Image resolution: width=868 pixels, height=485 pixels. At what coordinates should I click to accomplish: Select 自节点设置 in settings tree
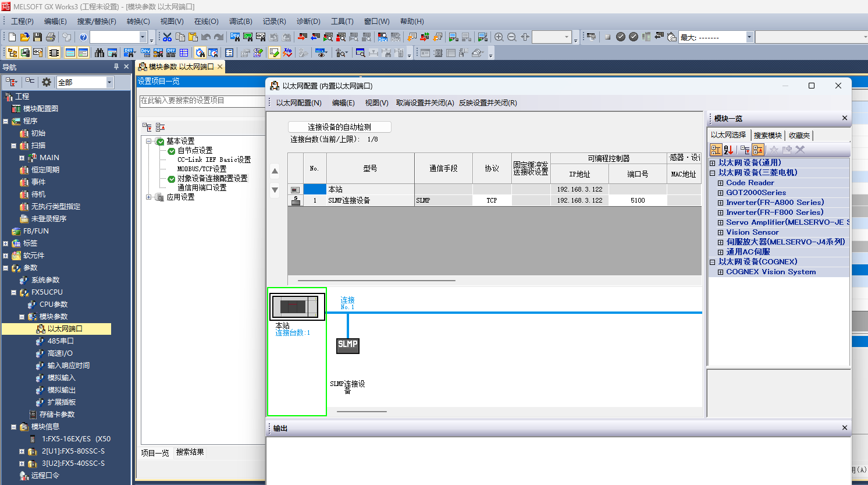(195, 150)
